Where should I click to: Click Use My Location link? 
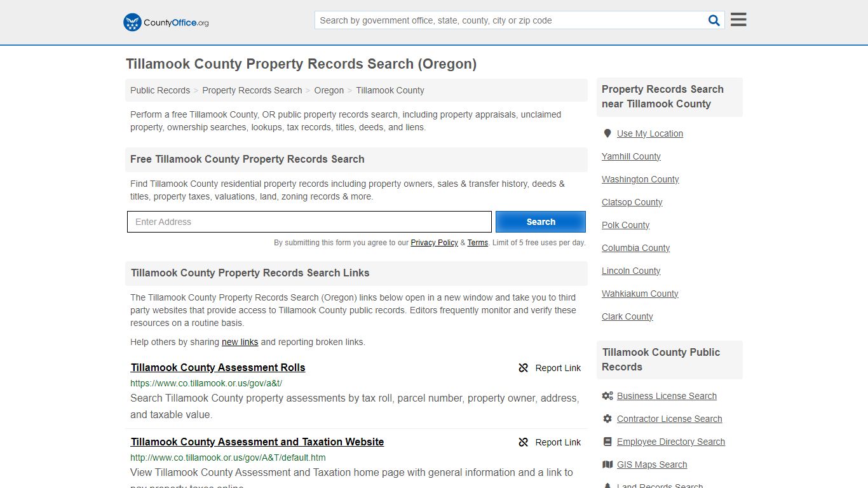tap(650, 133)
